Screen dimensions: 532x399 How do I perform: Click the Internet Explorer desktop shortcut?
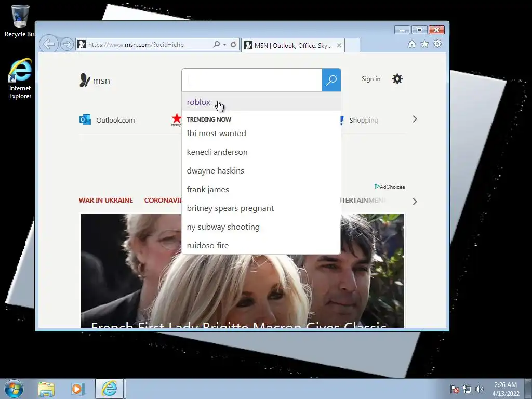tap(20, 79)
